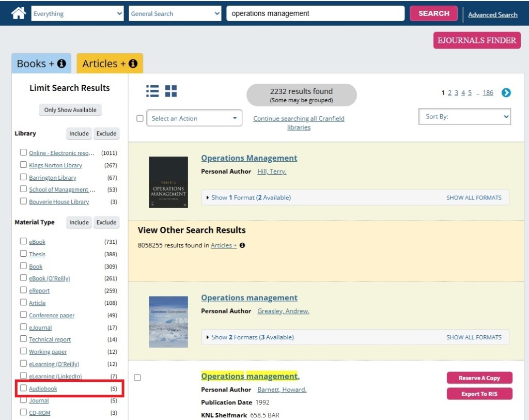
Task: Click the home icon in header
Action: coord(18,13)
